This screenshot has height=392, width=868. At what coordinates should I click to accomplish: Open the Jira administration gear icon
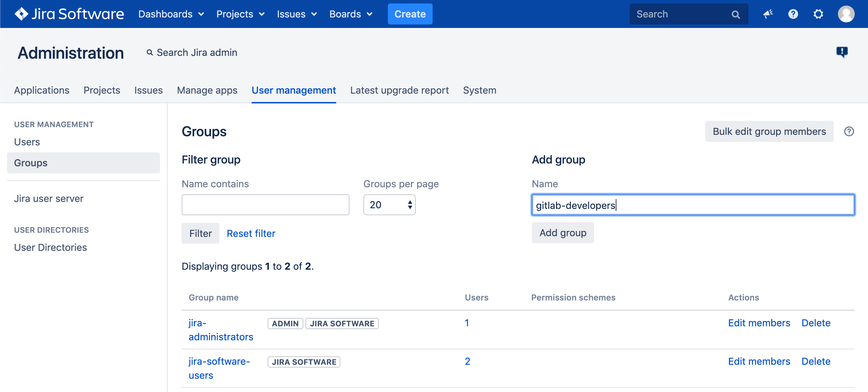tap(818, 14)
